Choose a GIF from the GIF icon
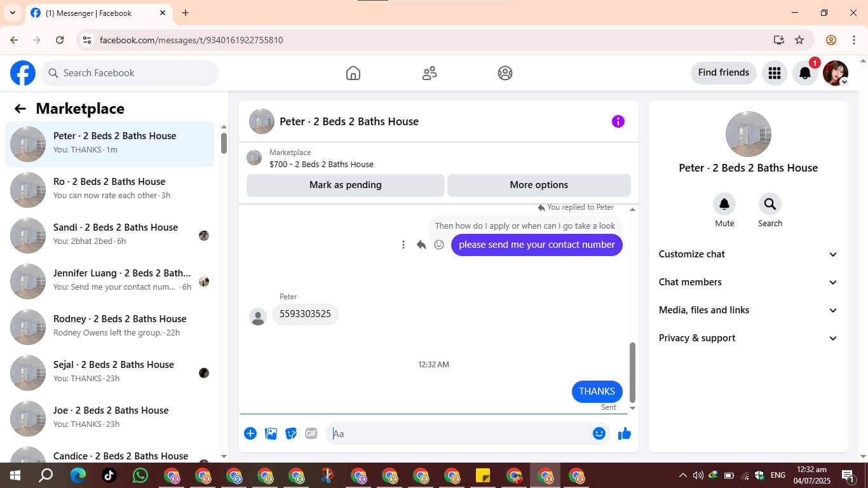Viewport: 868px width, 488px height. (311, 433)
